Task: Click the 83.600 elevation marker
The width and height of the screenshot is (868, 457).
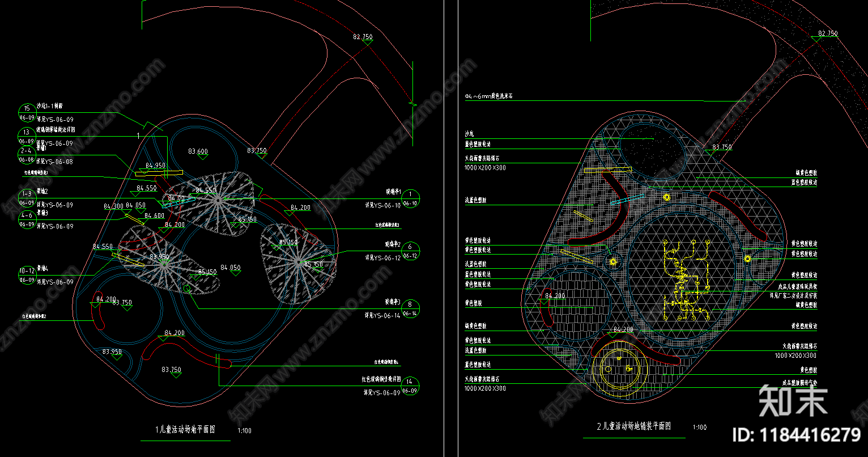Action: (198, 151)
